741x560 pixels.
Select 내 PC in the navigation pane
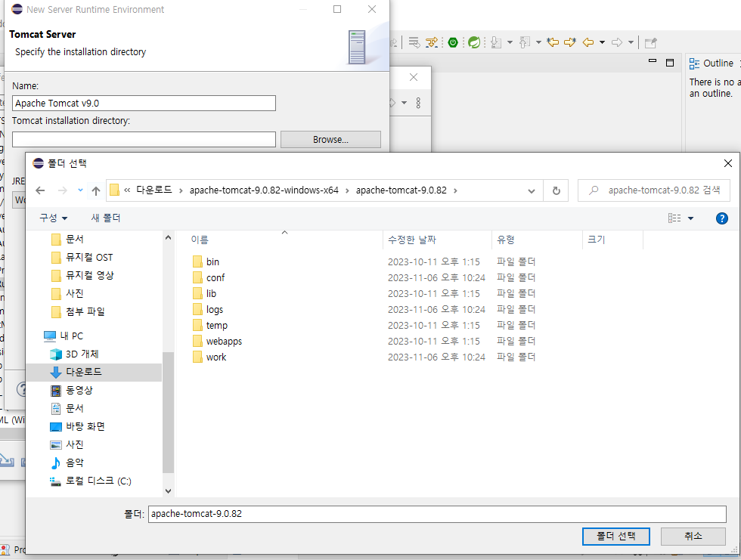(x=71, y=336)
